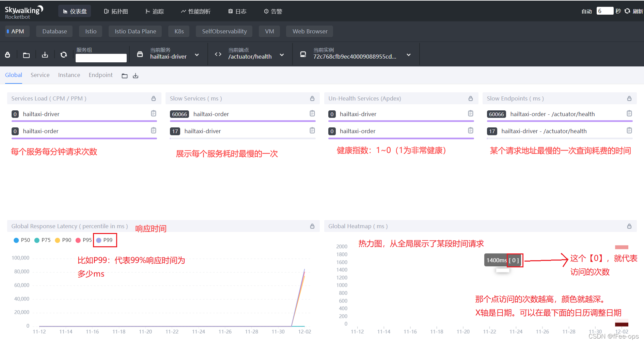Screen dimensions: 644x343
Task: Click the reload sync icon in dark toolbar
Action: point(64,54)
